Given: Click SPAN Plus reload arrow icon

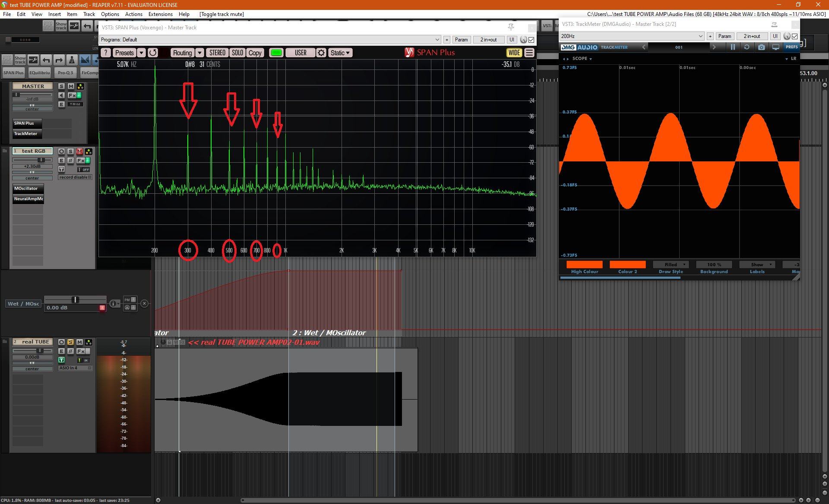Looking at the screenshot, I should click(153, 53).
